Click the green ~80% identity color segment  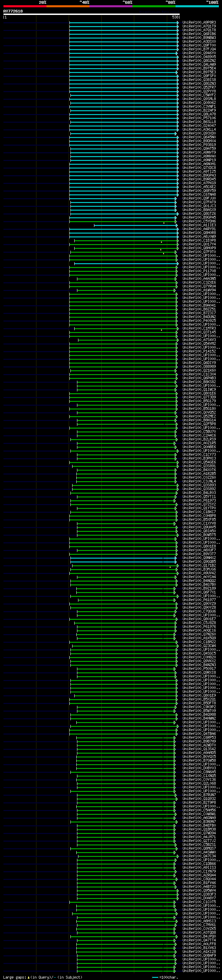[154, 6]
